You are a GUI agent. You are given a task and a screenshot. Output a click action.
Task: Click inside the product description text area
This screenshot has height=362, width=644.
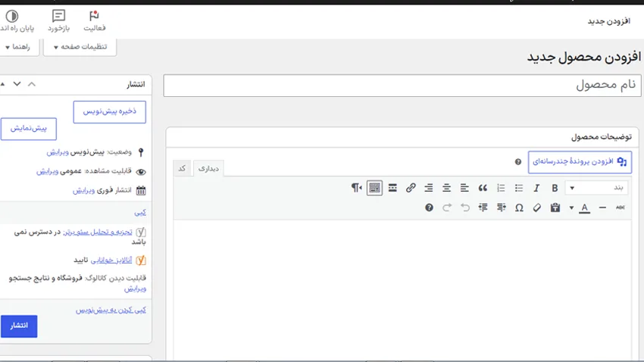(x=402, y=289)
